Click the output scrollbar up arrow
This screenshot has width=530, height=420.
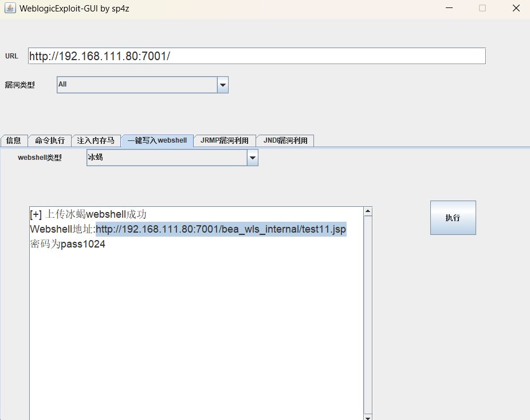coord(368,211)
